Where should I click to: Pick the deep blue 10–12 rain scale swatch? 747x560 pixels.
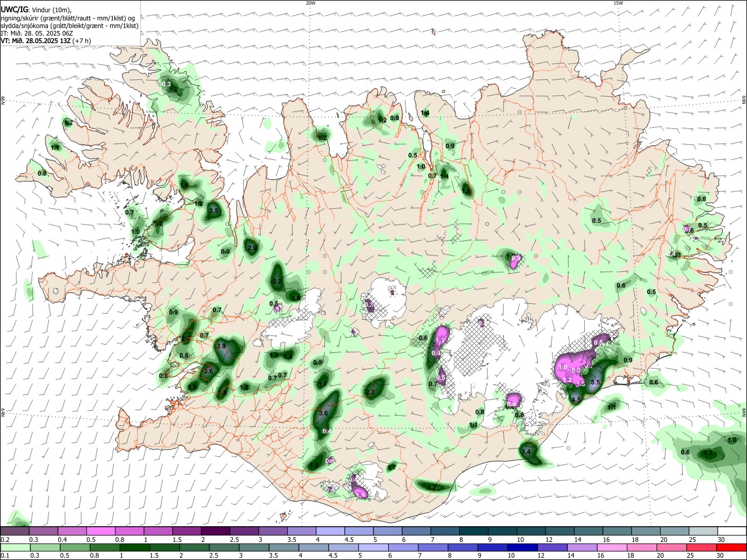pyautogui.click(x=522, y=547)
